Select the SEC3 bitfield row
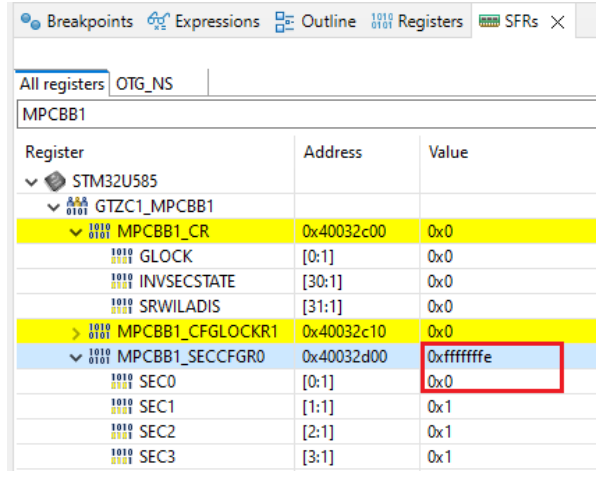The image size is (612, 480). click(x=306, y=457)
